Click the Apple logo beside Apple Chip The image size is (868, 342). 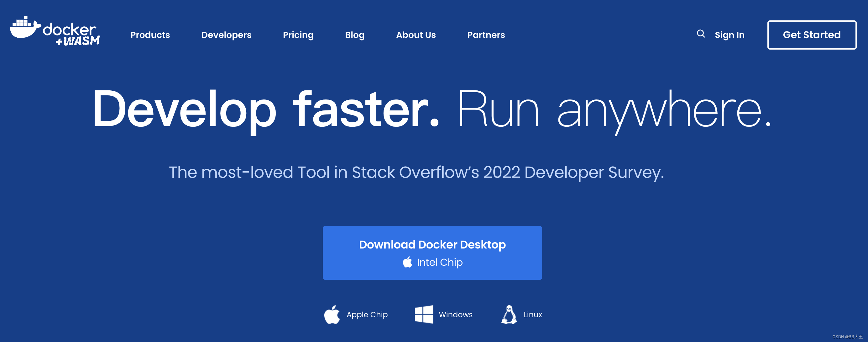pyautogui.click(x=332, y=315)
